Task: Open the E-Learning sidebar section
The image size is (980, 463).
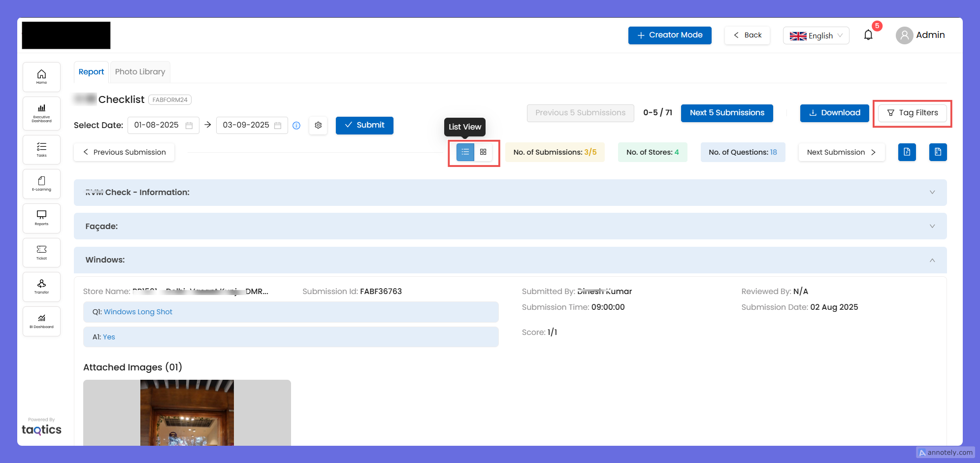Action: click(41, 184)
